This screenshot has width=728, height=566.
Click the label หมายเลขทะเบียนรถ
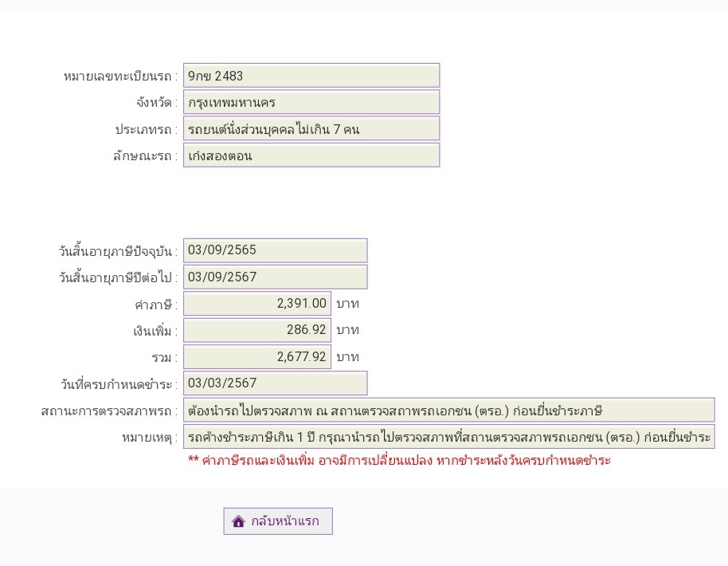pyautogui.click(x=120, y=76)
